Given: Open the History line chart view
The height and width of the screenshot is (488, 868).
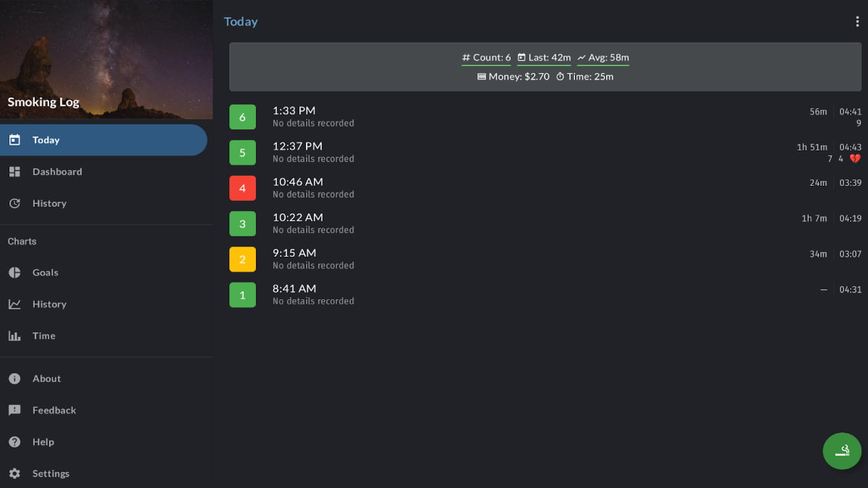Looking at the screenshot, I should pyautogui.click(x=48, y=304).
